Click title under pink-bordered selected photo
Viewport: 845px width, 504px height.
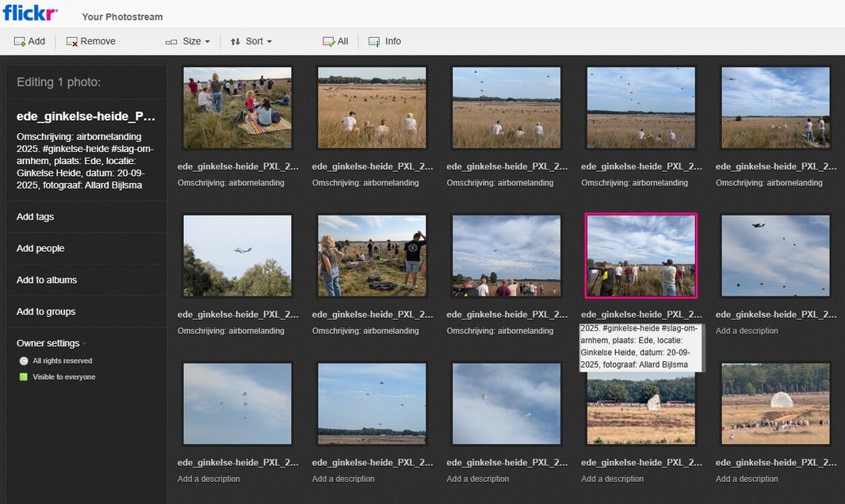coord(641,315)
